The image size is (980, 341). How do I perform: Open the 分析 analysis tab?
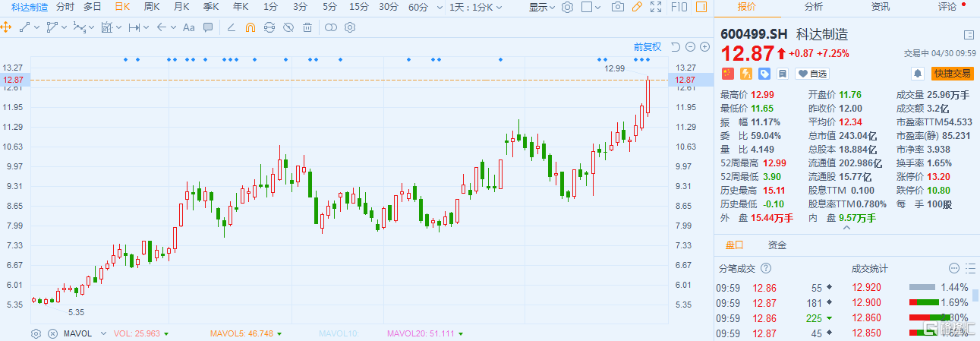(x=814, y=7)
